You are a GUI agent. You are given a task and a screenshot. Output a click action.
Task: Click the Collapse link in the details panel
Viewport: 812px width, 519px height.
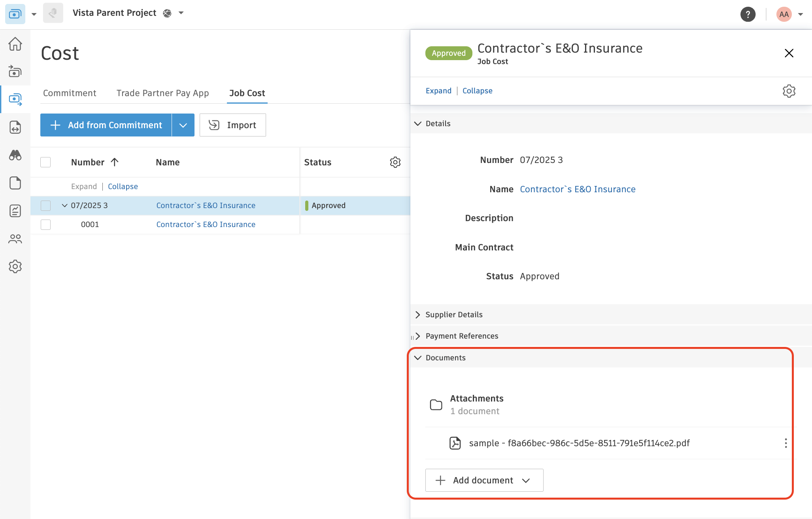point(477,91)
